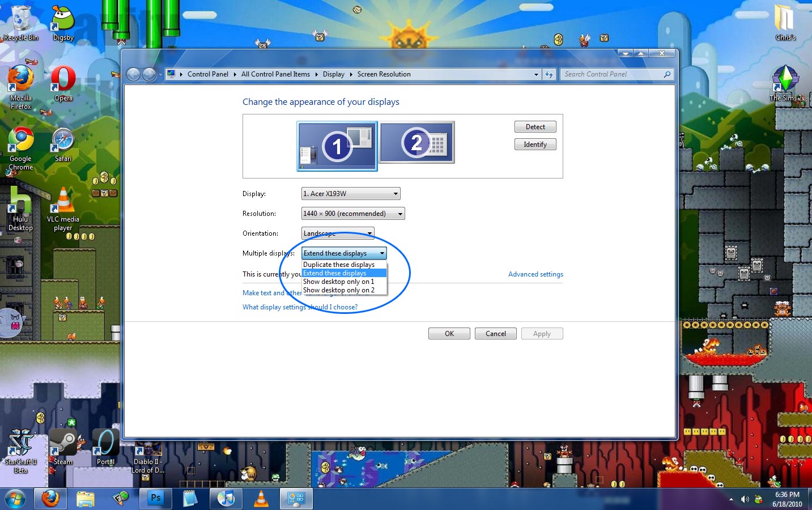
Task: Open the Windows Start menu
Action: [x=15, y=499]
